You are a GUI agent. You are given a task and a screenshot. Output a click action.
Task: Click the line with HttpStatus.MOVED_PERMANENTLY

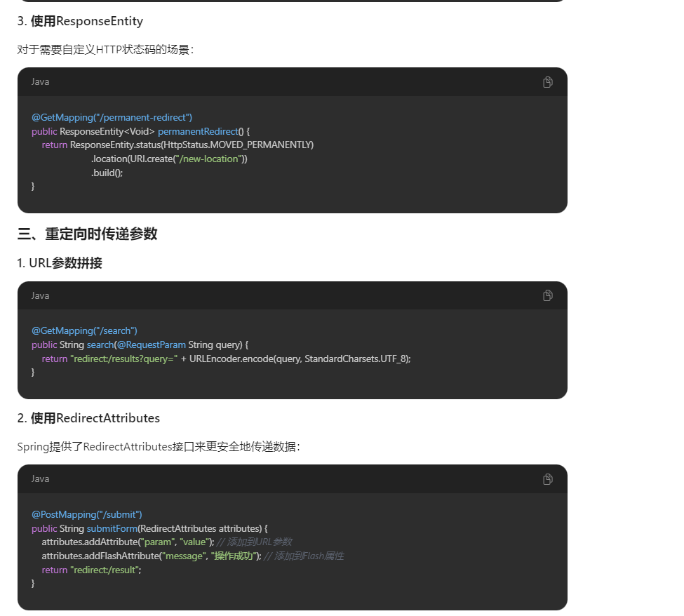point(177,145)
